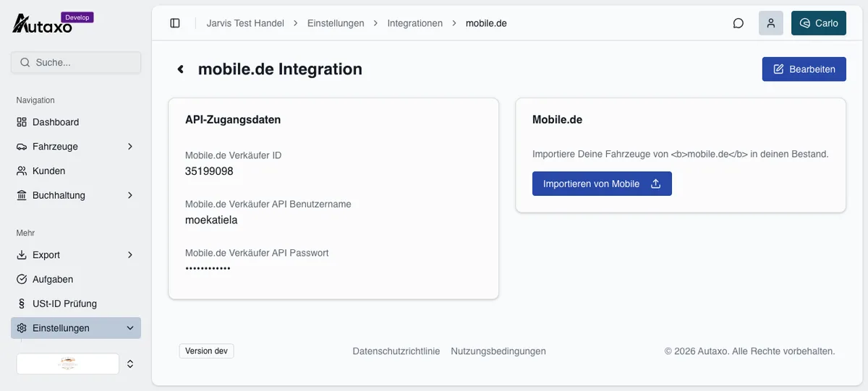Click the Autaxo logo

[x=43, y=24]
